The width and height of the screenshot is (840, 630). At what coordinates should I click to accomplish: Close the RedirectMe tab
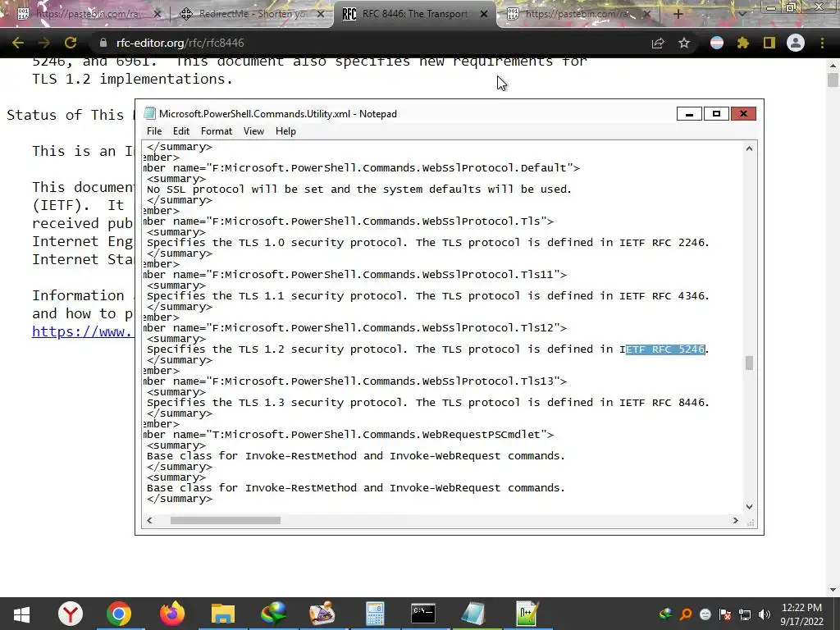tap(321, 14)
